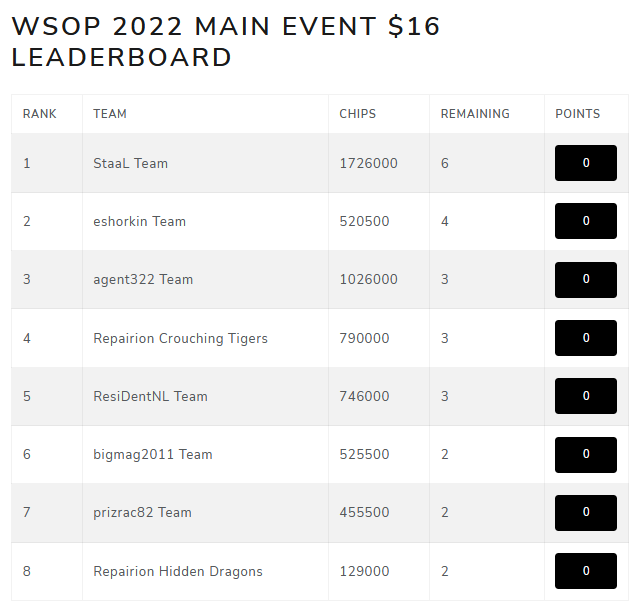Open the eshorkin Team name
The width and height of the screenshot is (641, 611).
pos(139,221)
